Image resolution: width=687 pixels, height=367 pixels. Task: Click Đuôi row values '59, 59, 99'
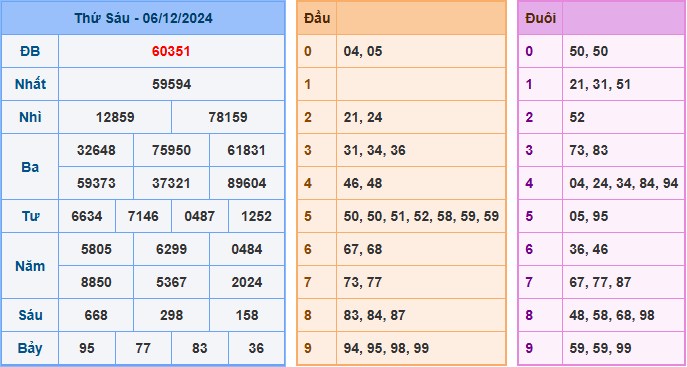pyautogui.click(x=600, y=349)
